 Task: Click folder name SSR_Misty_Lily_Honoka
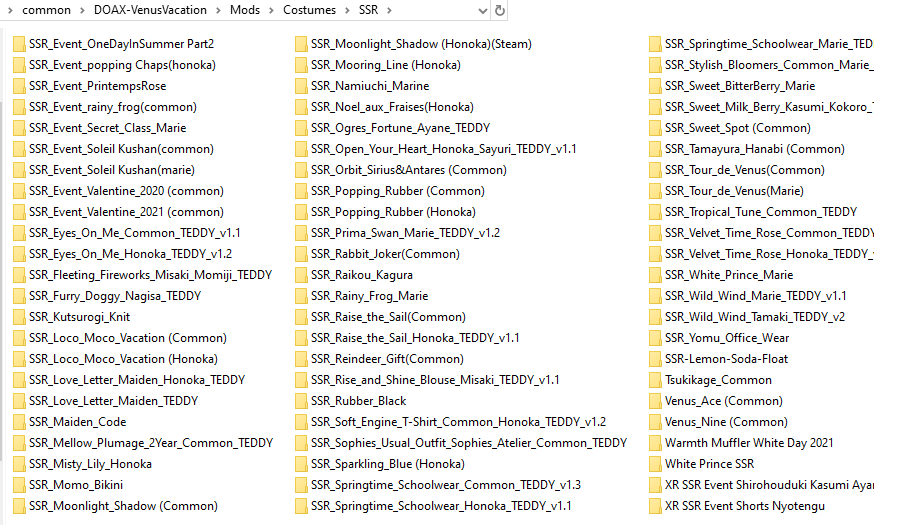(x=91, y=464)
